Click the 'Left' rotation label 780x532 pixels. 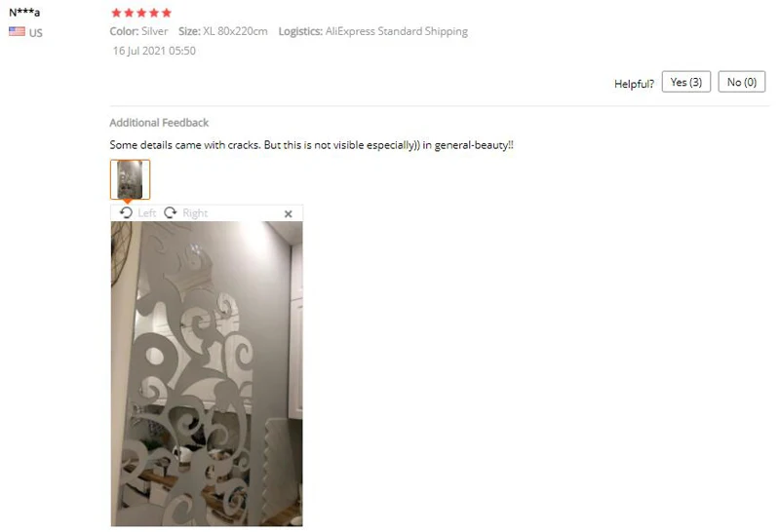coord(147,213)
